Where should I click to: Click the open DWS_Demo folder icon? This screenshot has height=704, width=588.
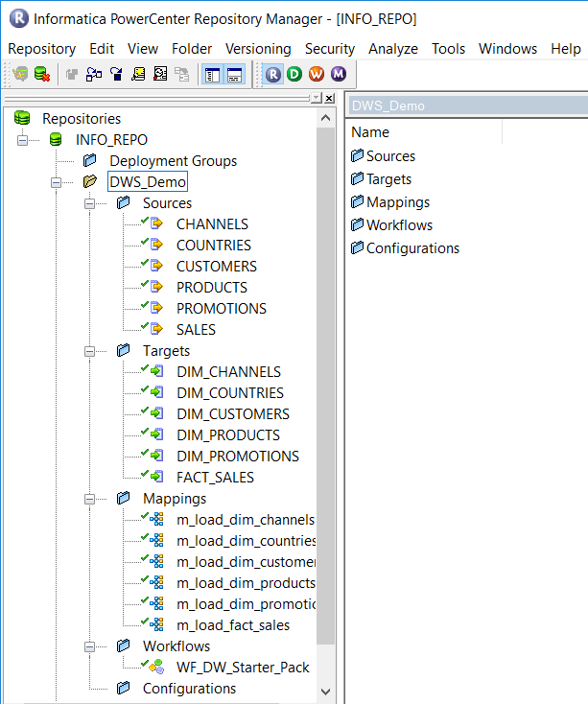pos(90,181)
